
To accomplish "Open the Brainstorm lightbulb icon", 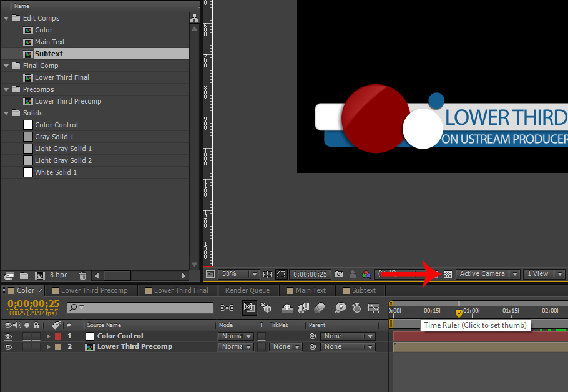I will click(x=341, y=308).
